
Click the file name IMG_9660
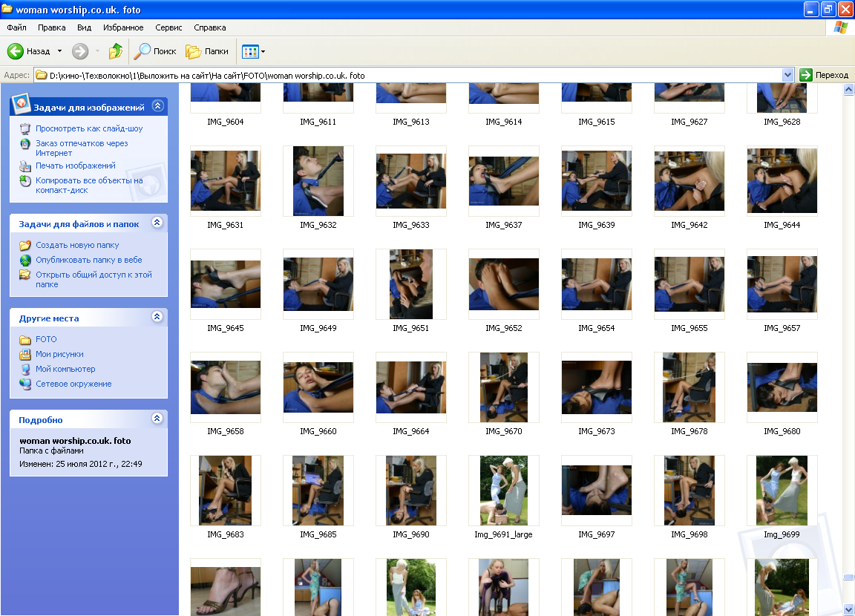click(x=318, y=432)
